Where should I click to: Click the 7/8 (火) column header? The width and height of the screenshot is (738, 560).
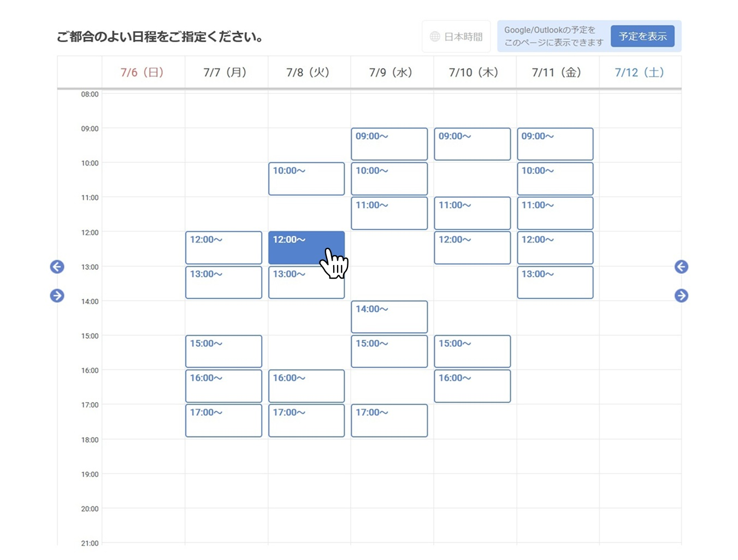[x=308, y=72]
